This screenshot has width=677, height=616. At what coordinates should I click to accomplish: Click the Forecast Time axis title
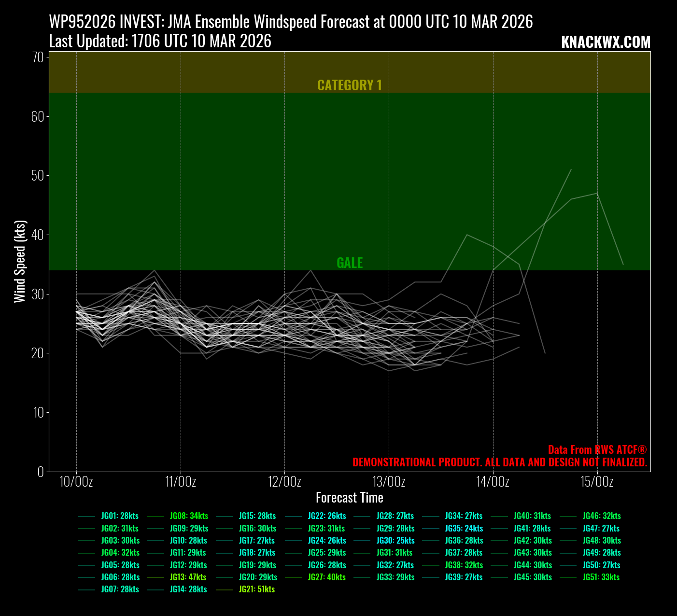[x=349, y=498]
